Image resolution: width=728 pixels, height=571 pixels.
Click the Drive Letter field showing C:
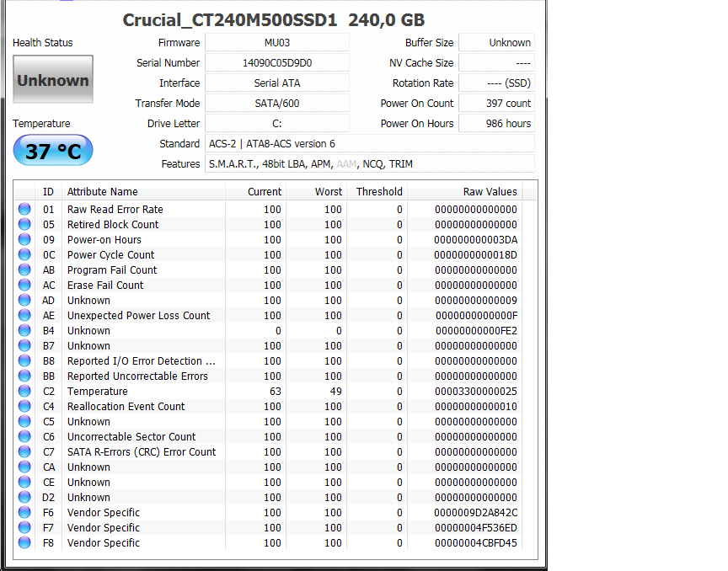click(x=277, y=124)
